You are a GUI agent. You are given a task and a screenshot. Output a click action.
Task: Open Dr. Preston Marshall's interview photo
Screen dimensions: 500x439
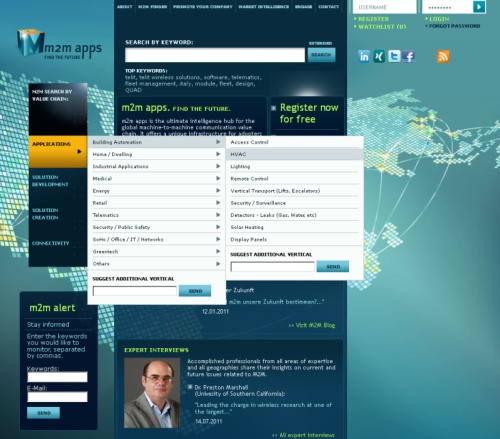coord(152,393)
